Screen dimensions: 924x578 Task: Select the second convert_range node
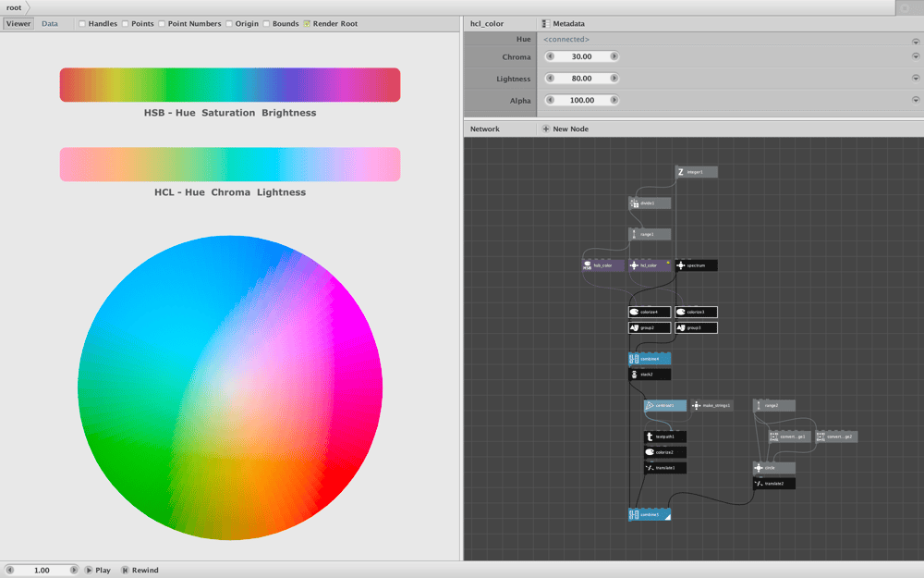(x=836, y=437)
